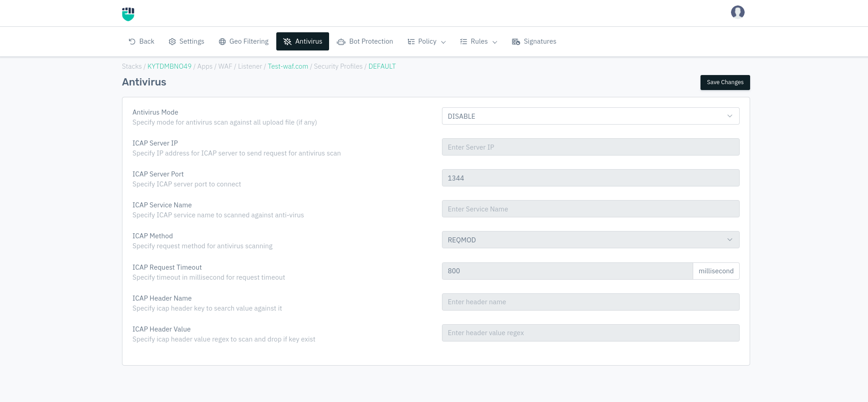Click the ICAP Header Name label

click(162, 298)
